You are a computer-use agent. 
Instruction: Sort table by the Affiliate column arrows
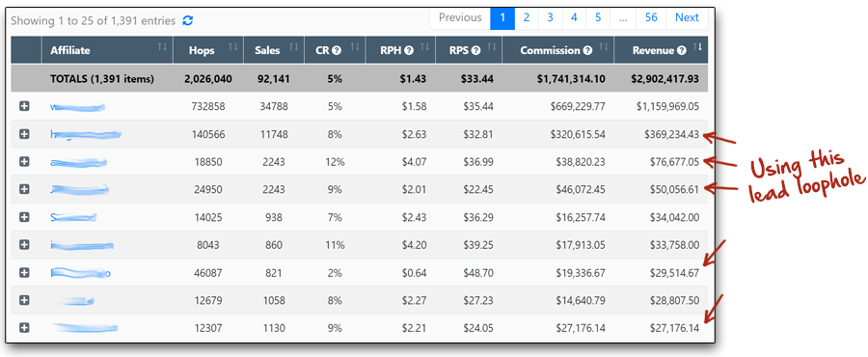pos(162,47)
